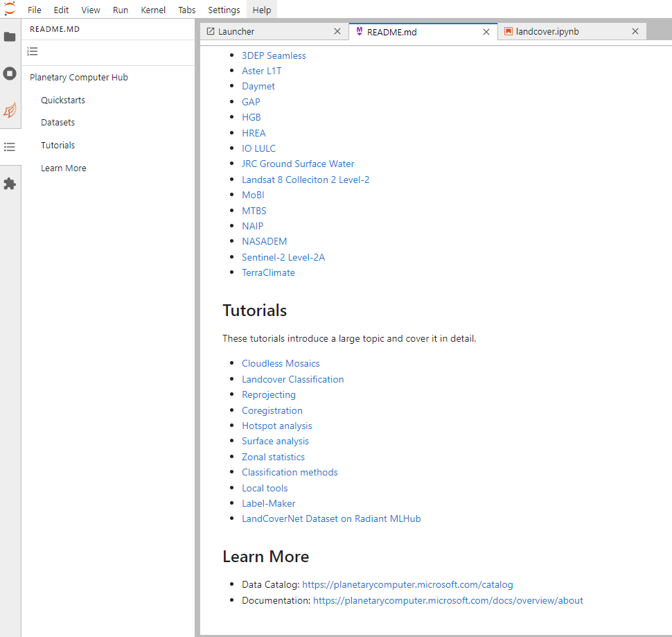The width and height of the screenshot is (672, 637).
Task: Open the Reprojecting tutorial link
Action: point(269,395)
